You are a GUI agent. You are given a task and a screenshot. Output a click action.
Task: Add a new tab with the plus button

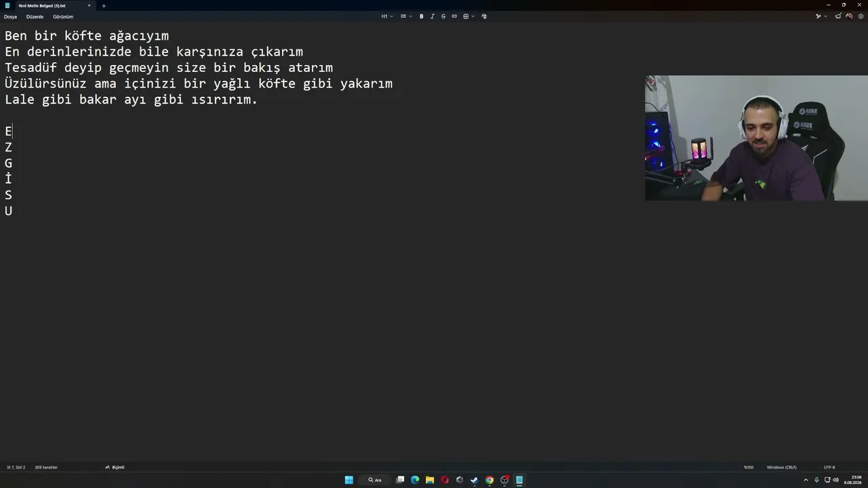coord(104,5)
